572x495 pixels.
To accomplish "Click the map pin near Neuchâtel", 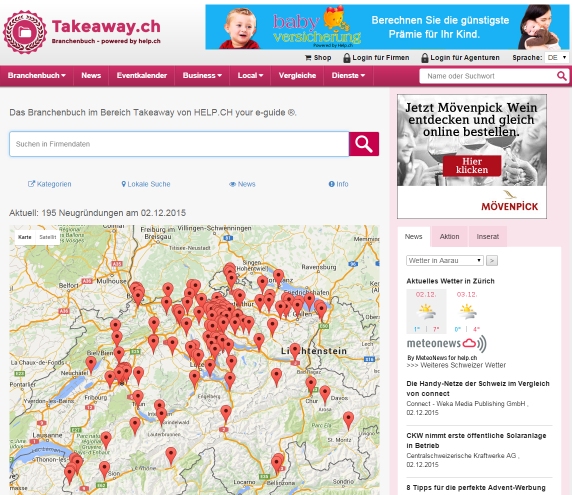I will (x=91, y=365).
